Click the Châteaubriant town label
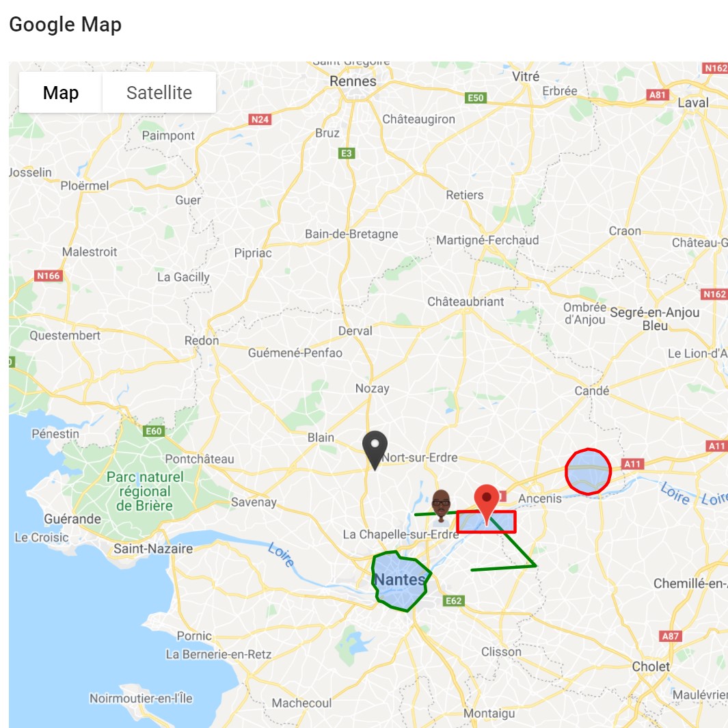The image size is (728, 728). [x=466, y=301]
